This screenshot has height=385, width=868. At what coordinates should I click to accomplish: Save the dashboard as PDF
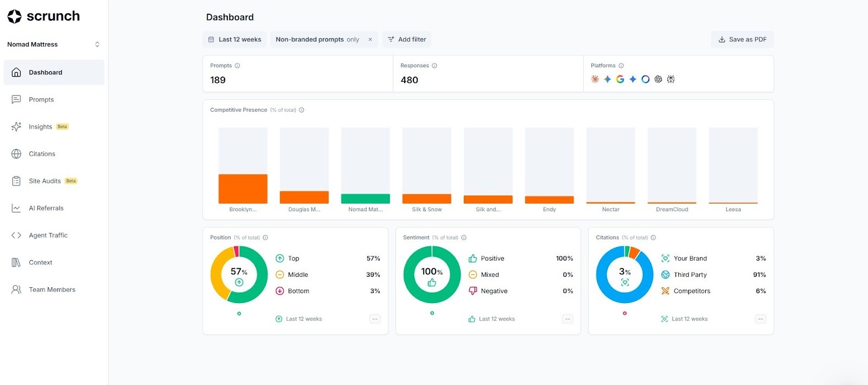pyautogui.click(x=742, y=40)
